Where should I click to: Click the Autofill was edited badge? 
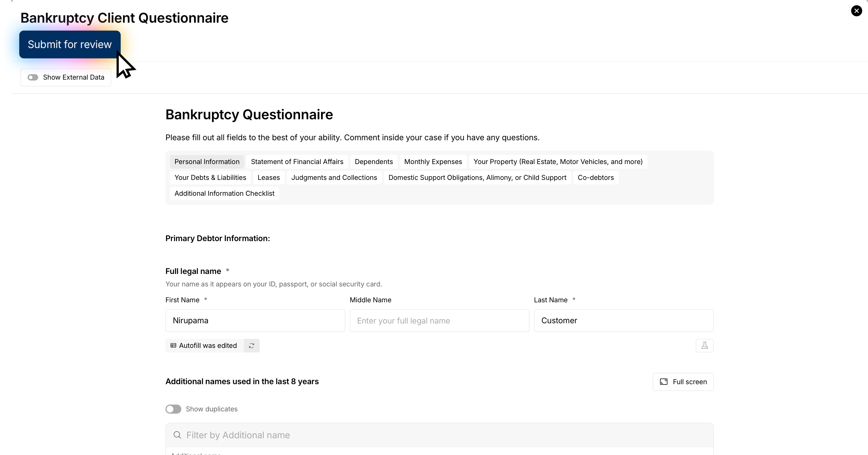[205, 345]
